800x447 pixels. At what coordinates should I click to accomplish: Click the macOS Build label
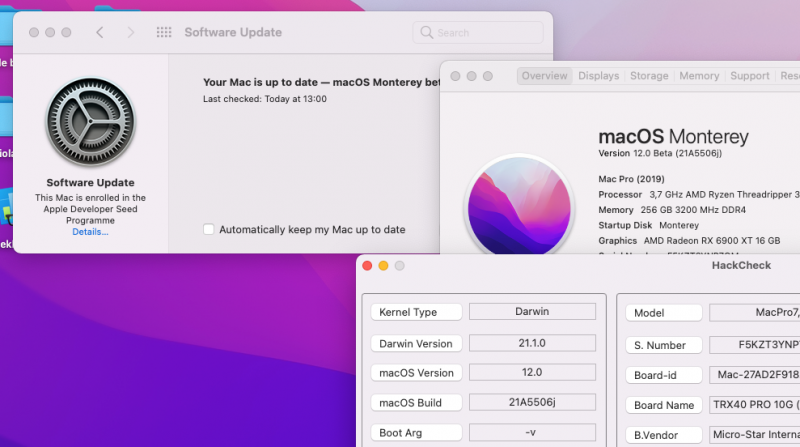click(x=416, y=403)
